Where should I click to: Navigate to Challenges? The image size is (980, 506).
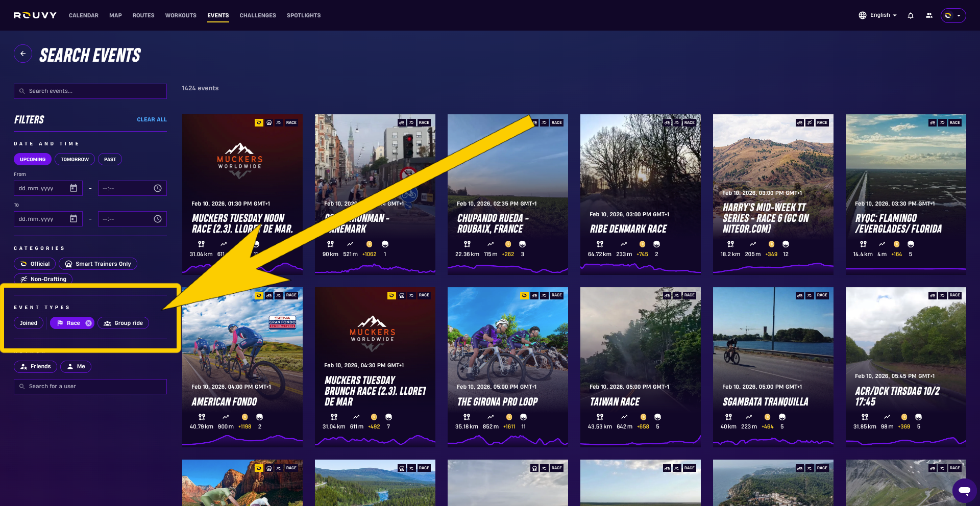point(258,15)
